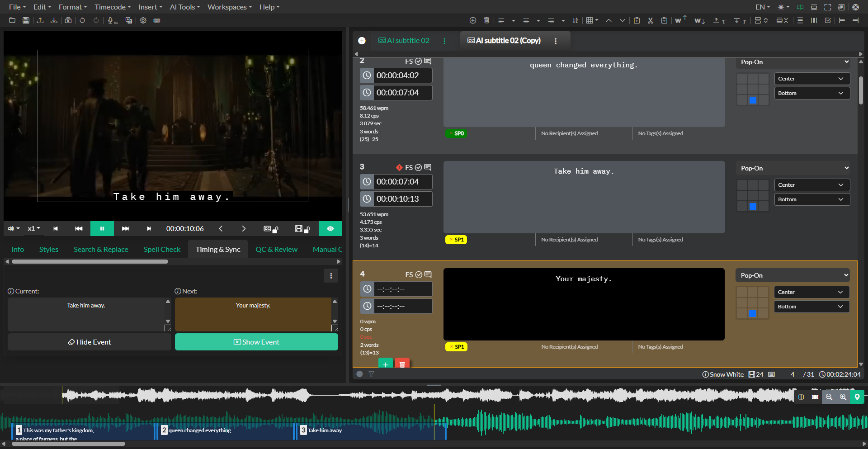Open the Bottom vertical alignment dropdown for event 4
This screenshot has height=449, width=868.
(x=811, y=306)
